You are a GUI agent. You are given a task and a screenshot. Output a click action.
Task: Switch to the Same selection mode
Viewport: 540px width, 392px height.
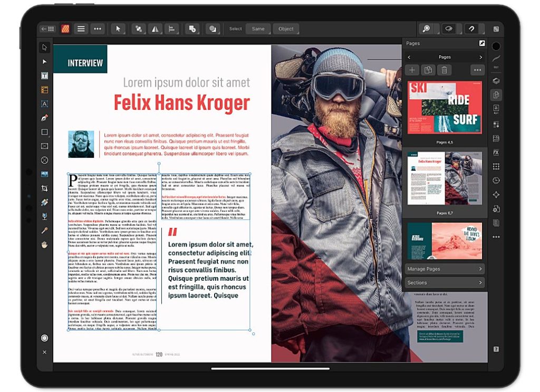point(258,29)
